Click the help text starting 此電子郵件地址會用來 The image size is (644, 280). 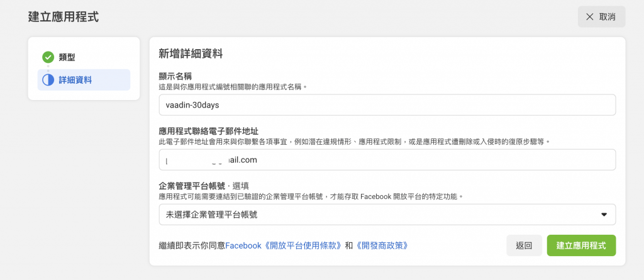[354, 142]
